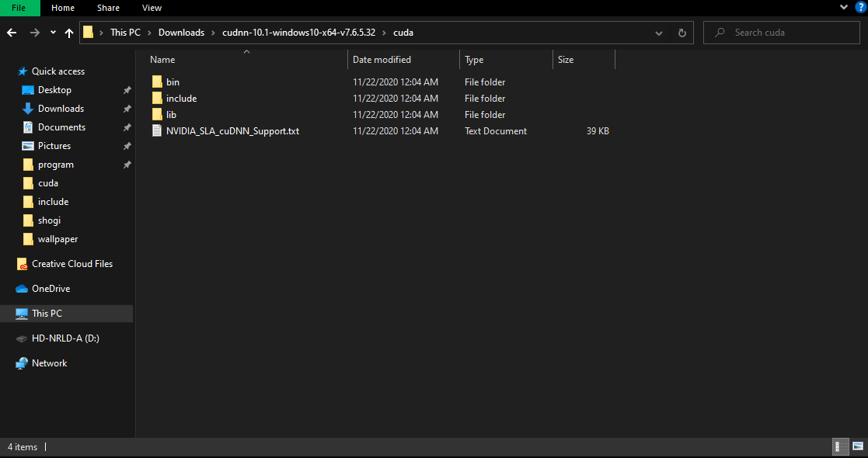This screenshot has height=458, width=868.
Task: Open Downloads in Quick access
Action: [x=61, y=109]
